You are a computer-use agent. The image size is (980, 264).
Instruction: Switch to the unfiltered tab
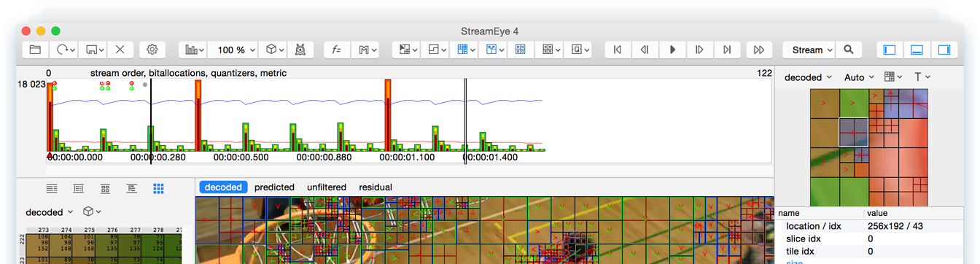327,187
